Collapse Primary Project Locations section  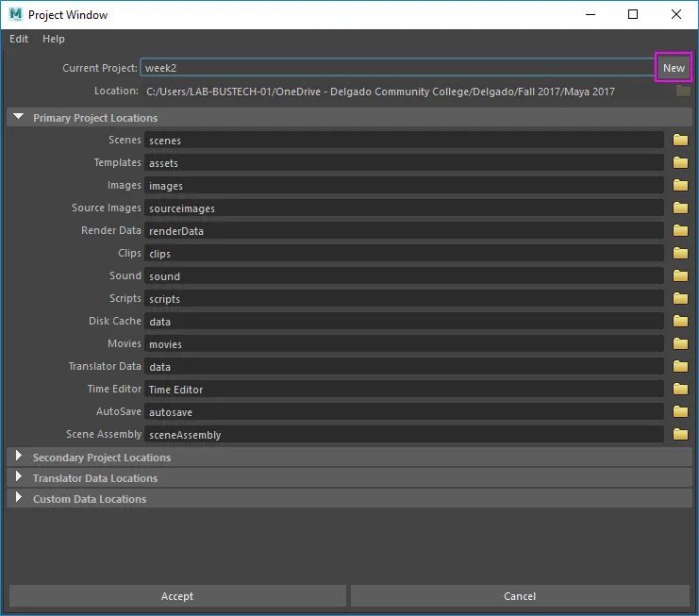pos(18,117)
